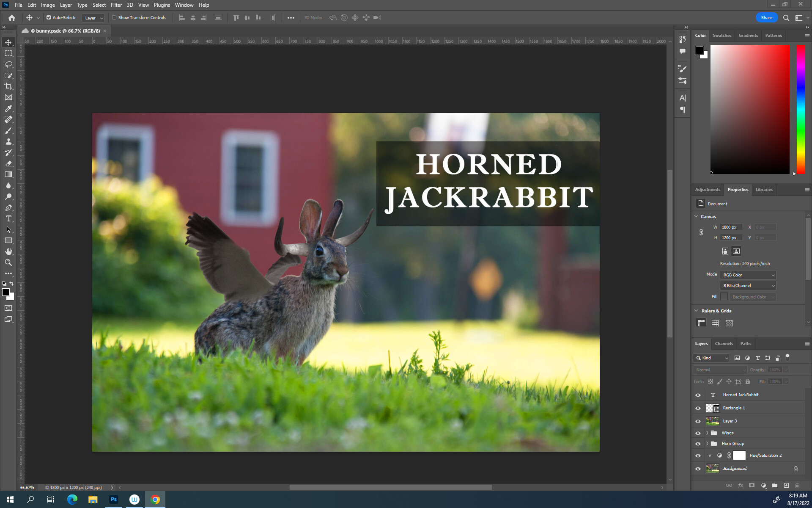Click the delete layer trash icon

[x=797, y=486]
